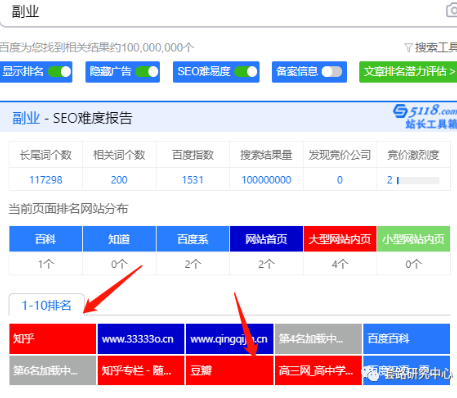Click the 百科 distribution header
The image size is (457, 398).
pos(46,239)
